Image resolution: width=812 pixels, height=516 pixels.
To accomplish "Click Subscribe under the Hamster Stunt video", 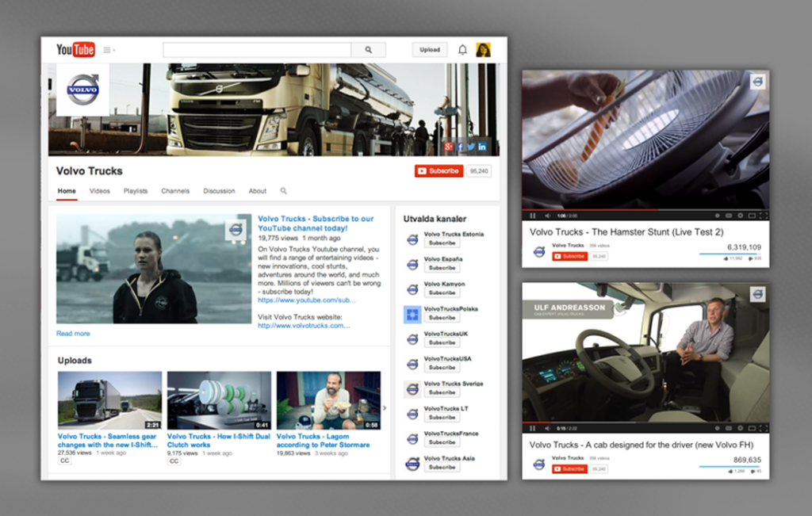I will (x=569, y=256).
